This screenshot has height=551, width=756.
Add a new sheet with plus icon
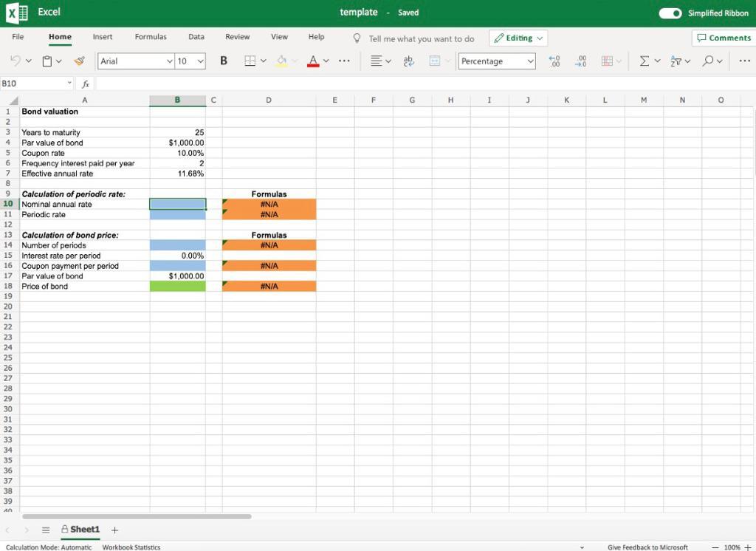pos(114,530)
